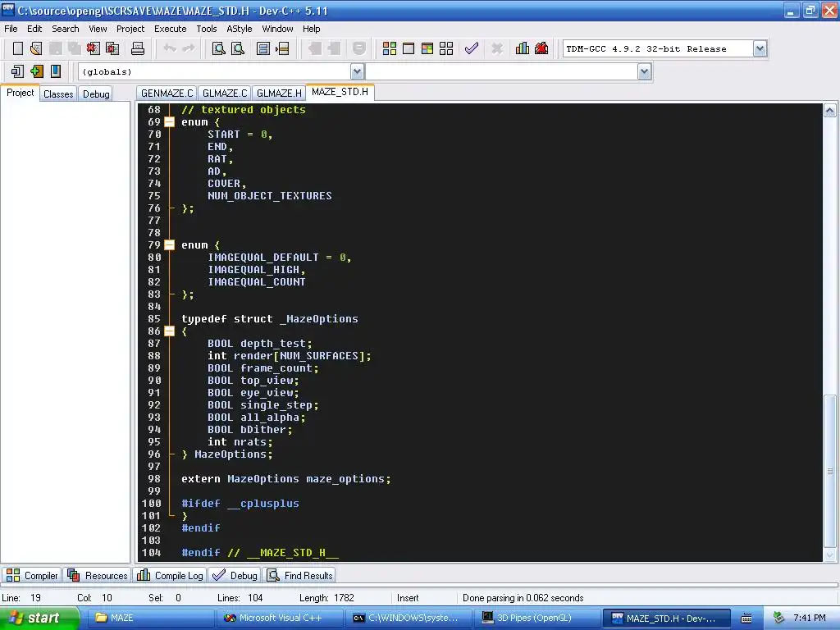Click the Find magnifier icon
The image size is (840, 630).
click(x=218, y=48)
